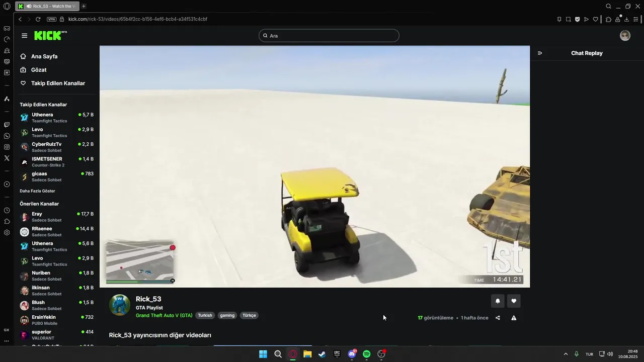
Task: Click the KICK logo
Action: point(50,35)
